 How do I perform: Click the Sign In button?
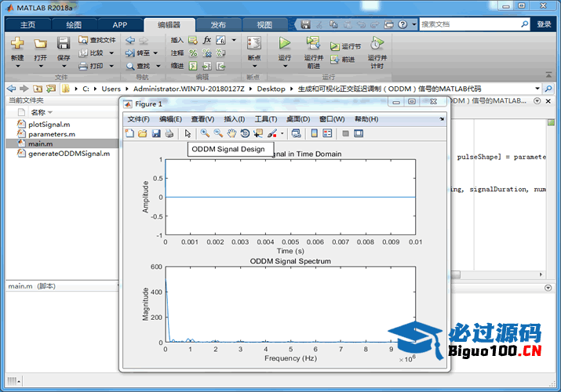pyautogui.click(x=544, y=24)
